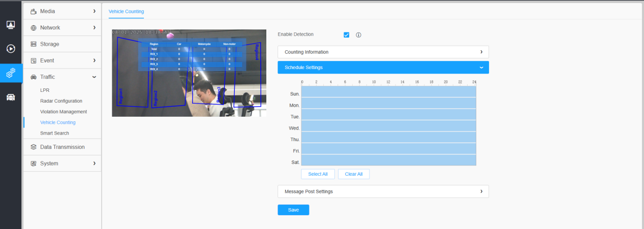Click the info icon beside Enable Detection

point(358,35)
